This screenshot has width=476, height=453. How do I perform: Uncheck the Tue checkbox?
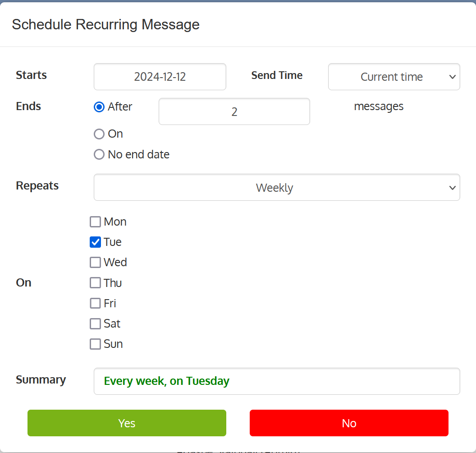(95, 242)
